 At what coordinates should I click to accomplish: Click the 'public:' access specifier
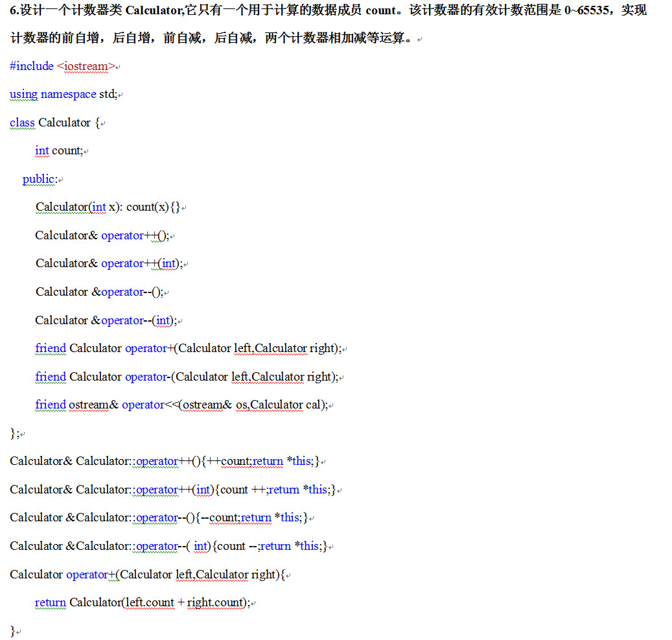(40, 179)
